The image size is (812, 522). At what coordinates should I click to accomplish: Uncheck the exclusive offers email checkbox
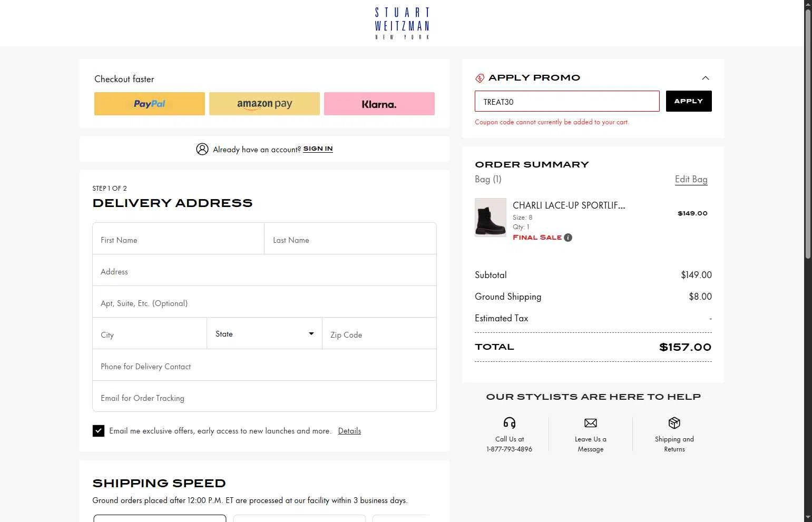pos(99,431)
